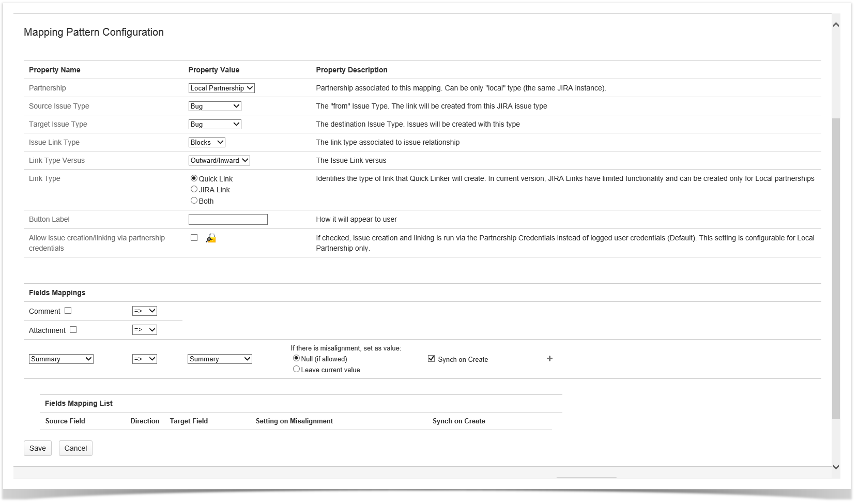Click the Button Label text field
858x504 pixels.
[x=228, y=220]
